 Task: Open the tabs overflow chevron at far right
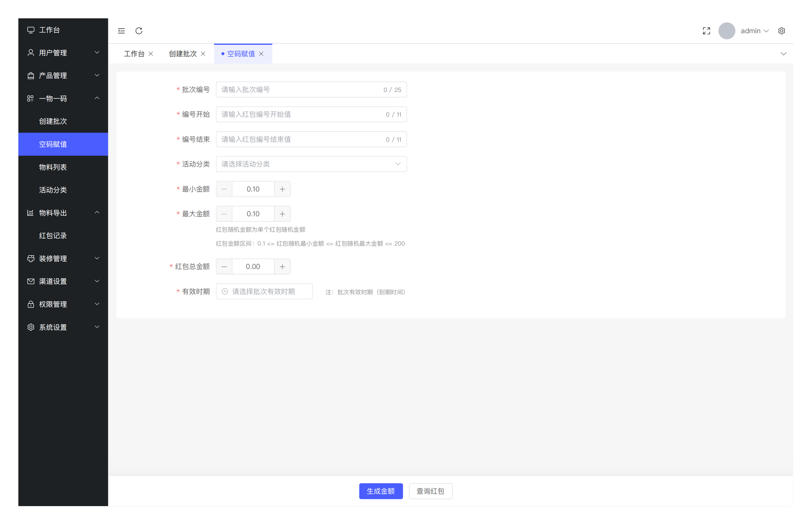[x=783, y=54]
